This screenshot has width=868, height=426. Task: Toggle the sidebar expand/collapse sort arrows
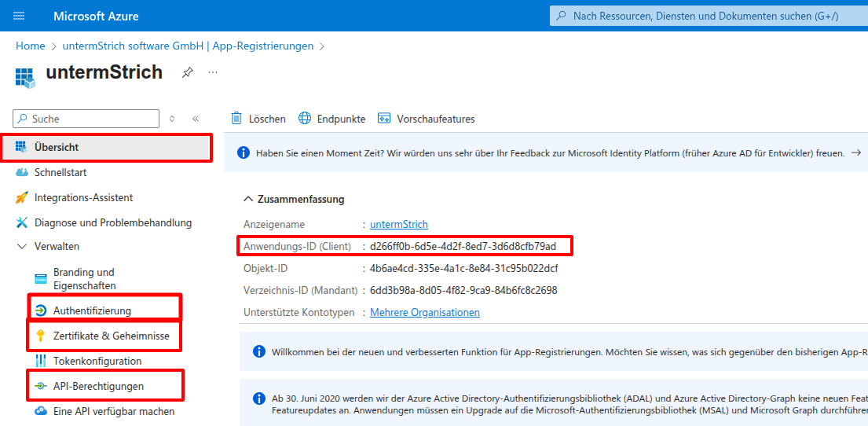173,119
